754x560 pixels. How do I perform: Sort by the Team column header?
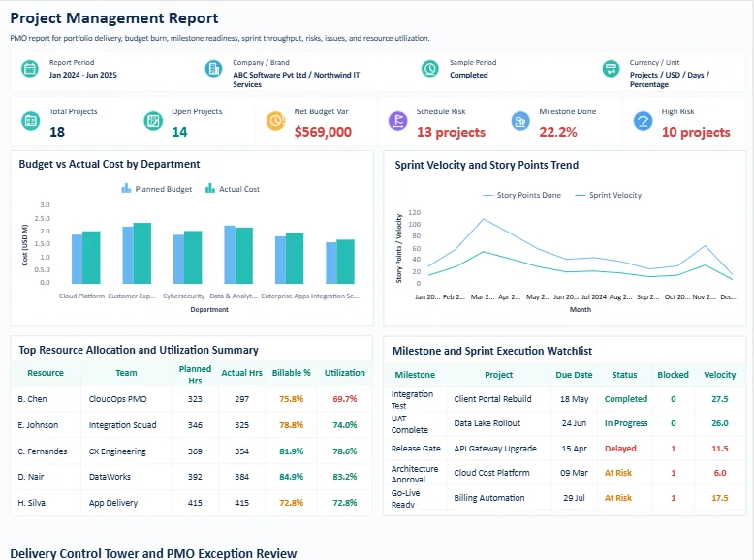126,373
